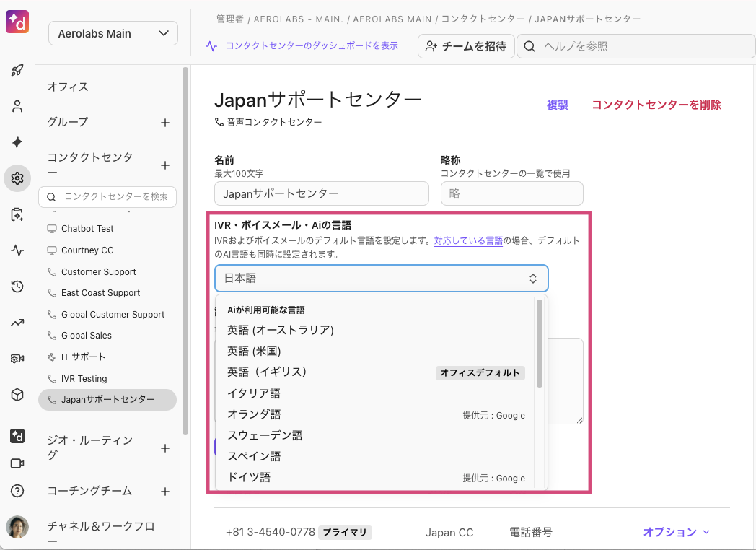Open the clipboard sparkle sidebar icon
This screenshot has height=550, width=756.
coord(17,214)
